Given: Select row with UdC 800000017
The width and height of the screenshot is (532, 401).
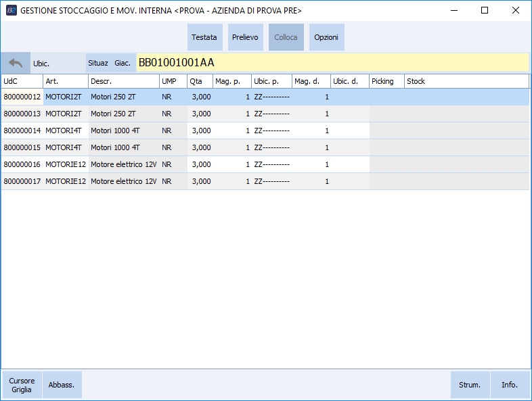Looking at the screenshot, I should 22,181.
